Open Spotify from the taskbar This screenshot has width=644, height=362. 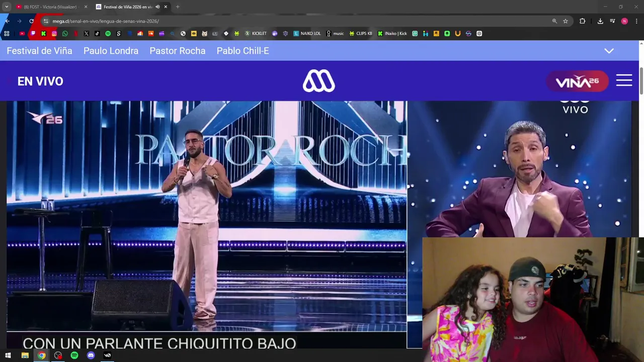pyautogui.click(x=74, y=355)
